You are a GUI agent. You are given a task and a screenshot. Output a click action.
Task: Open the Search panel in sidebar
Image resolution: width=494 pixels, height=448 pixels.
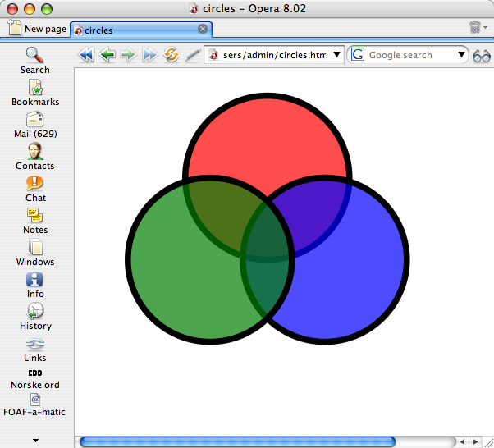coord(34,61)
